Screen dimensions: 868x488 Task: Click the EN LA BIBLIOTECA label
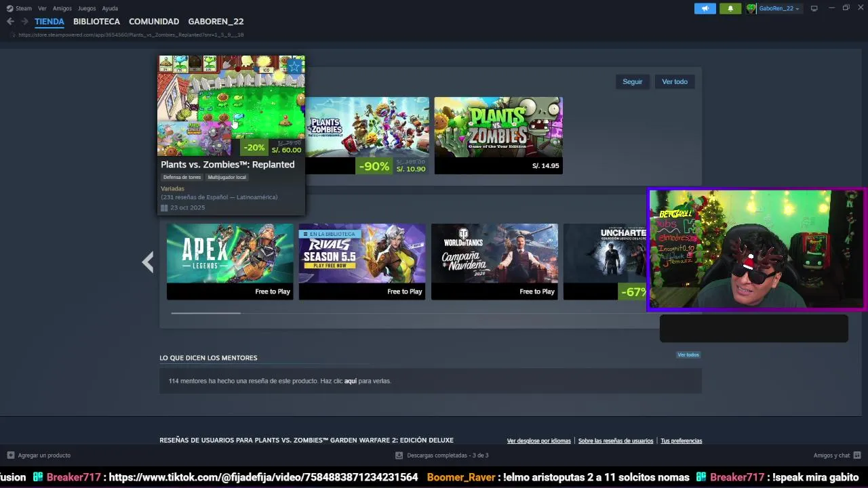pos(330,234)
